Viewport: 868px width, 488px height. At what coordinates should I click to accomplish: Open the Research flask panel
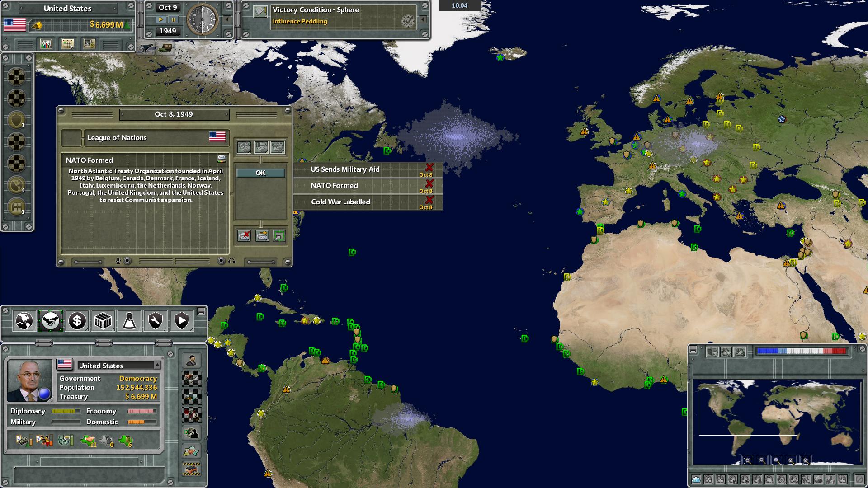[x=129, y=322]
